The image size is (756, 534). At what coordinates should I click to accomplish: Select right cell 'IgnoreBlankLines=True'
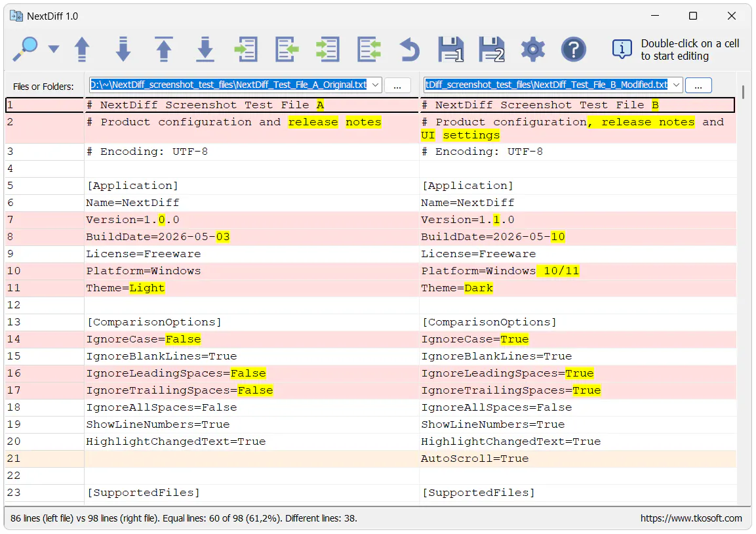click(578, 356)
